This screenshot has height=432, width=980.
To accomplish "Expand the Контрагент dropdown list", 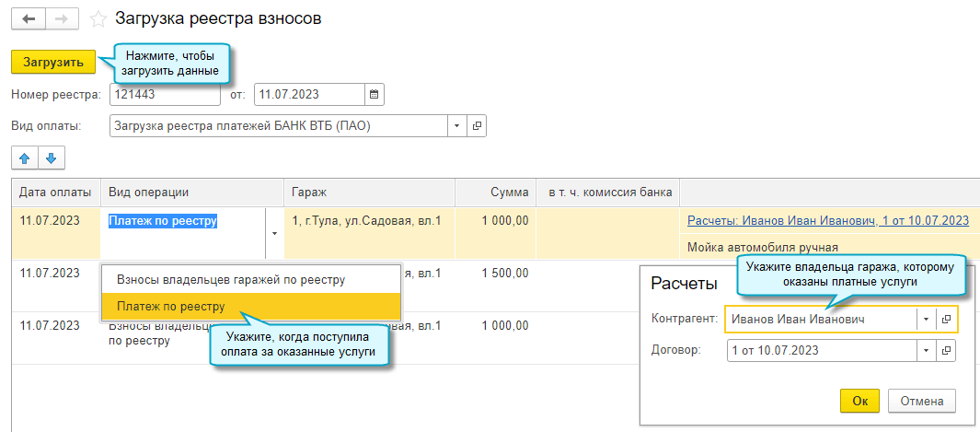I will (x=926, y=319).
